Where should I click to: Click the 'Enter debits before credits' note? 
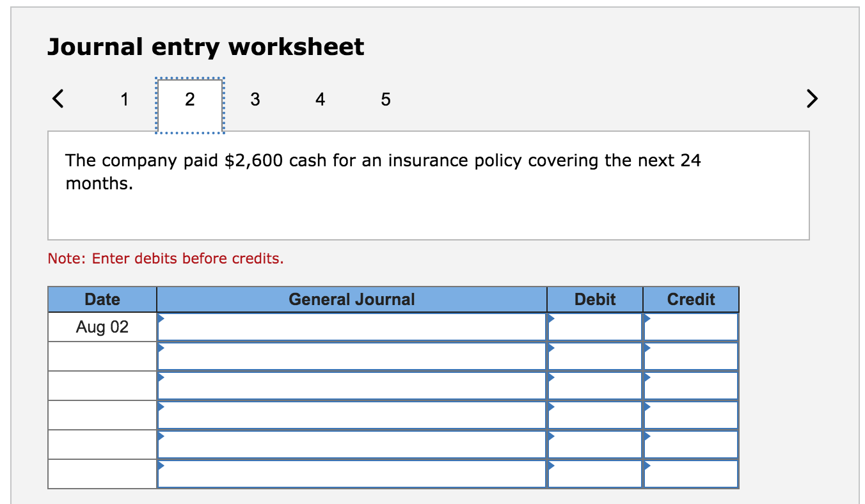pos(166,258)
